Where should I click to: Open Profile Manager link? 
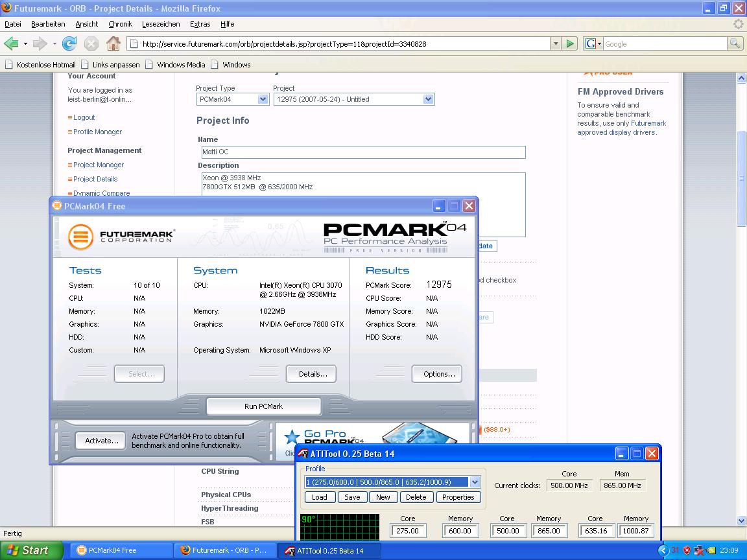(98, 132)
